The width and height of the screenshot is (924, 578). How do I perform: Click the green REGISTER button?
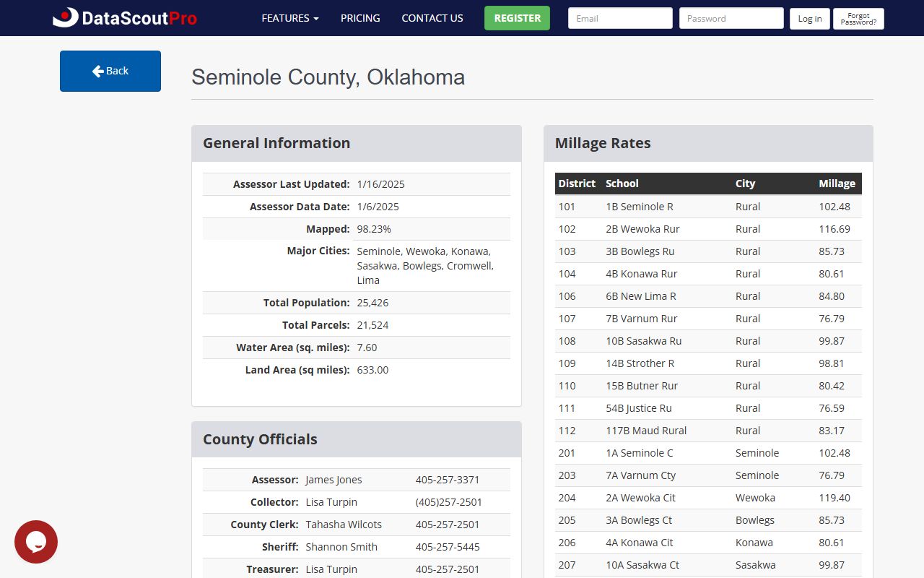[517, 18]
